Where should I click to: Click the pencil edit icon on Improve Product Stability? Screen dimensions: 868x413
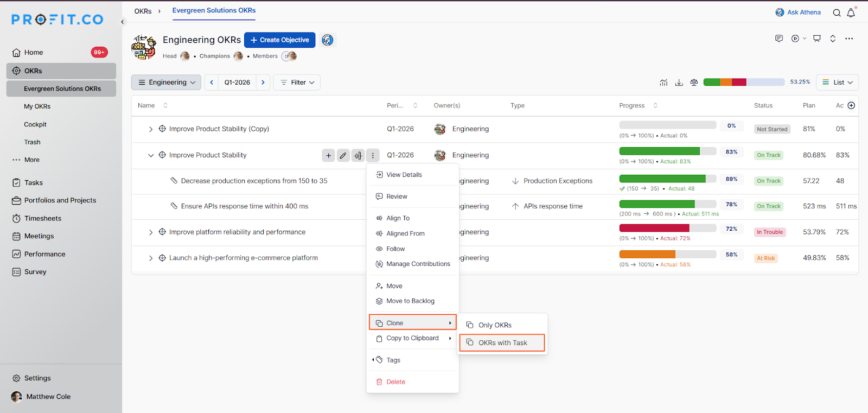[343, 156]
